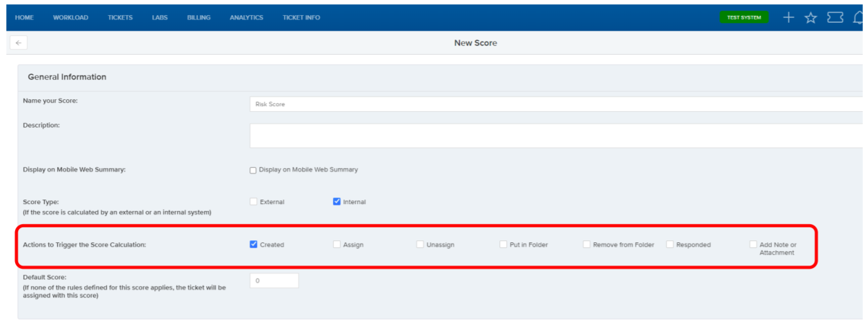Check the Display on Mobile Web Summary box

pos(253,170)
